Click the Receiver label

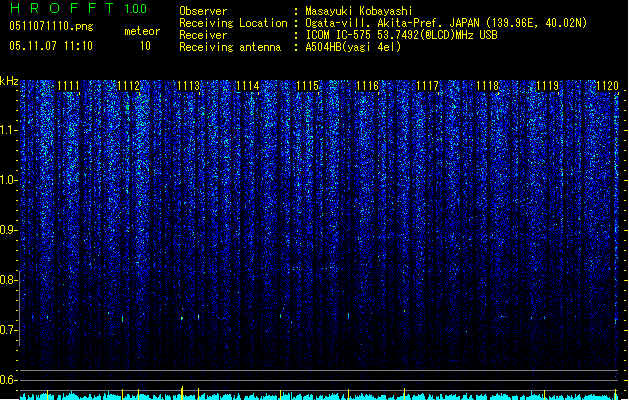(203, 35)
